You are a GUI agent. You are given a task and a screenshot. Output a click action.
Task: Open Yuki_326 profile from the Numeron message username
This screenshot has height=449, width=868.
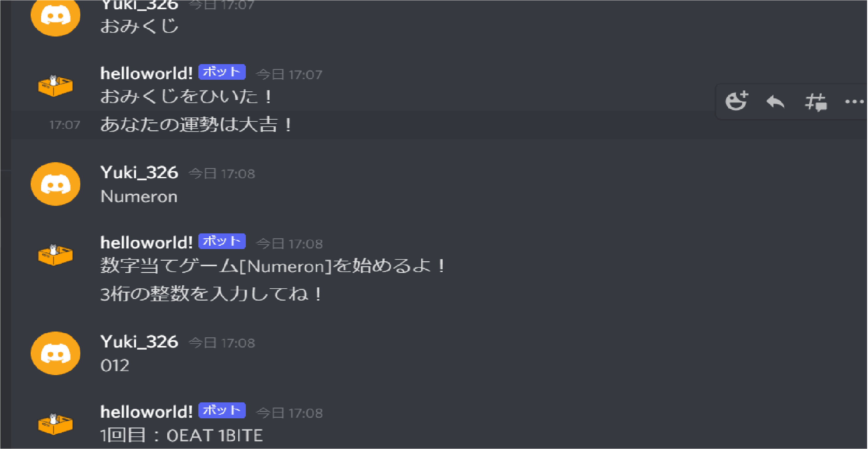(139, 172)
